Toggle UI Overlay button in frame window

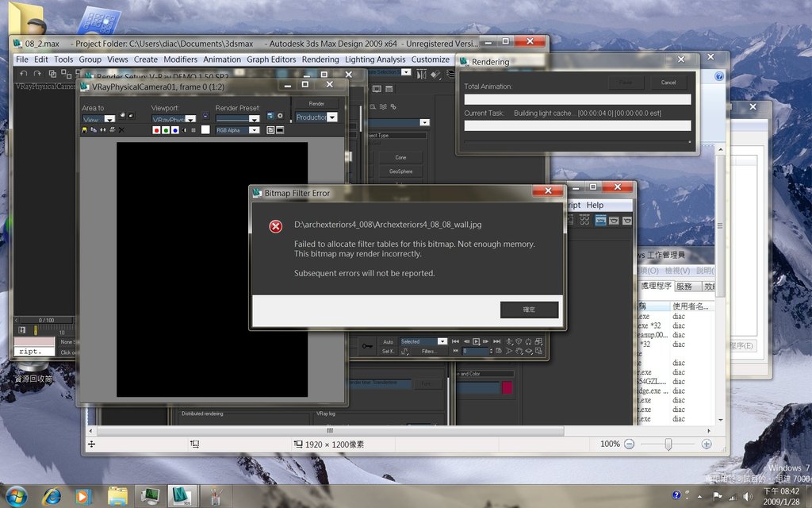(270, 130)
